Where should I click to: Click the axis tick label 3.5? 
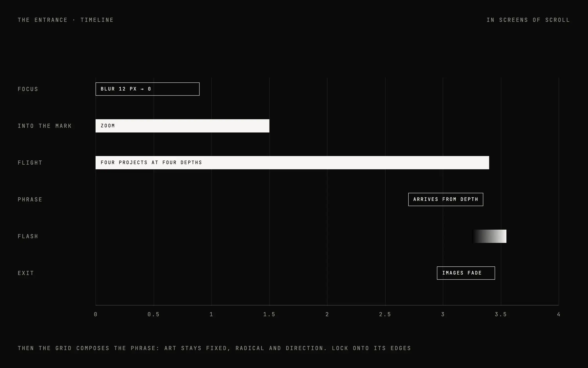point(501,314)
